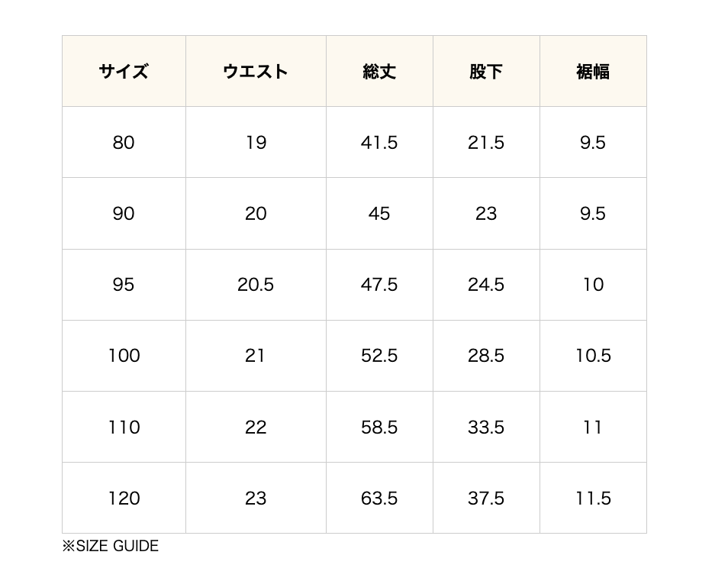
Task: Click inseam value 24.5
Action: (486, 285)
